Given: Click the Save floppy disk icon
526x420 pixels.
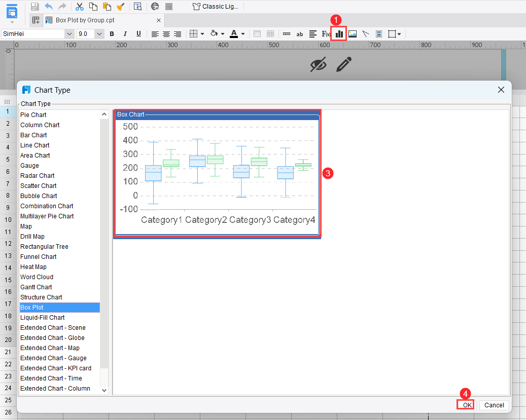Looking at the screenshot, I should click(34, 7).
